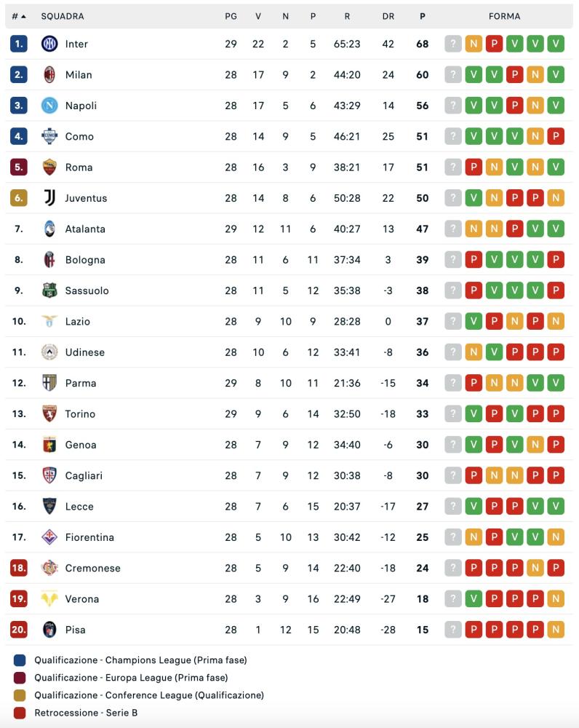Sort standings by DR column header

388,16
